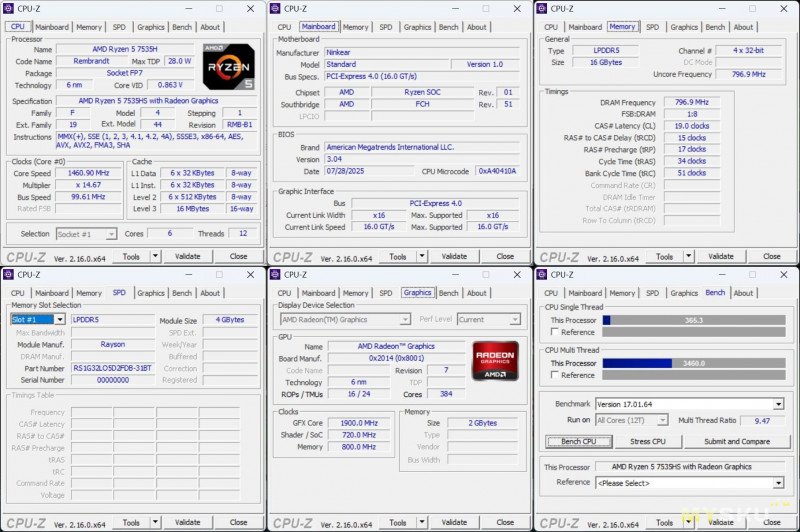
Task: Open Tools dropdown arrow in the Memory-tab window
Action: tap(689, 256)
